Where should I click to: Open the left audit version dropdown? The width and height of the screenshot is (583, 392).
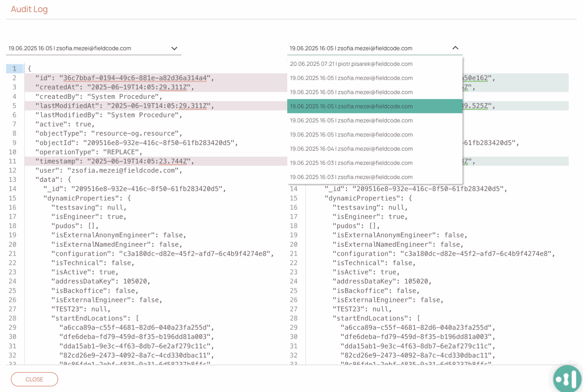point(174,48)
